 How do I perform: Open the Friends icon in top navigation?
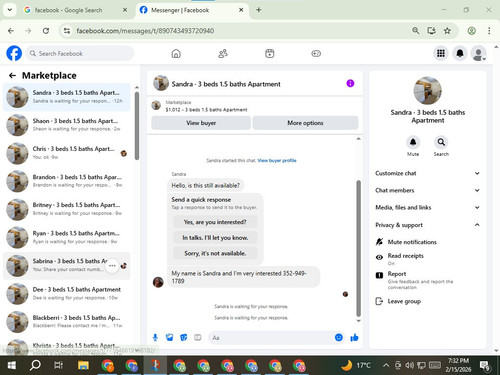(223, 53)
